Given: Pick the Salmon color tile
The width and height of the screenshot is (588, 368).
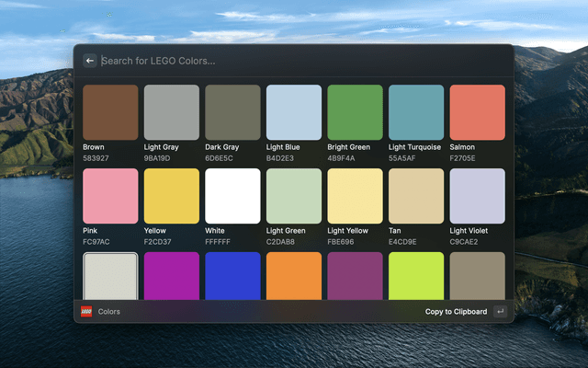Looking at the screenshot, I should [x=477, y=112].
